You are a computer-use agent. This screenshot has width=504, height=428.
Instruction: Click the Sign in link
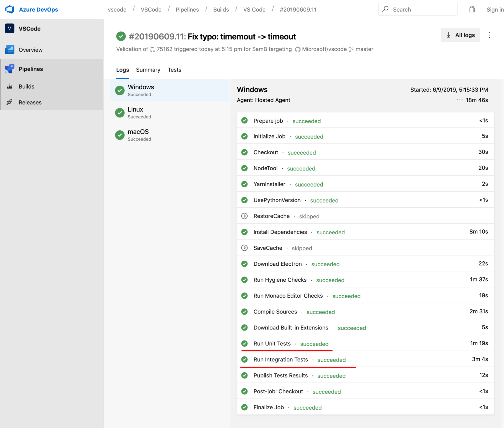pyautogui.click(x=495, y=9)
